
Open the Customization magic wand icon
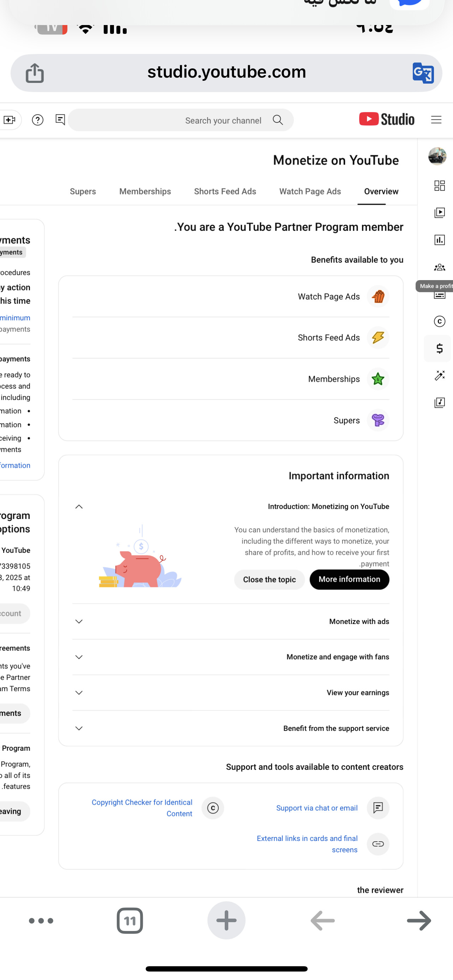pyautogui.click(x=439, y=375)
